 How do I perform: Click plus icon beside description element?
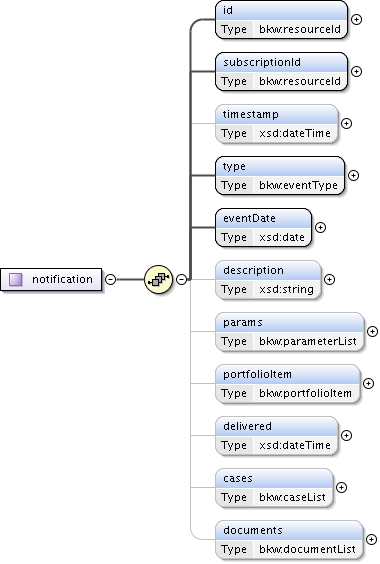(x=329, y=279)
